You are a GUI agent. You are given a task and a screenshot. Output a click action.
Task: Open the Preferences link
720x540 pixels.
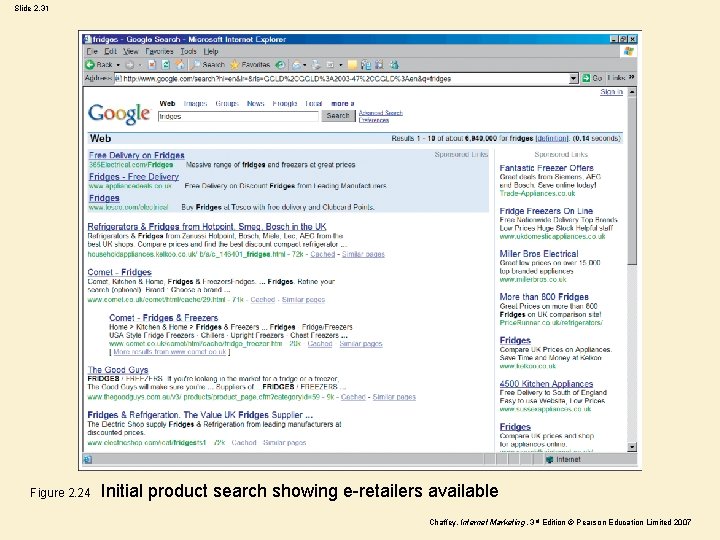tap(374, 120)
